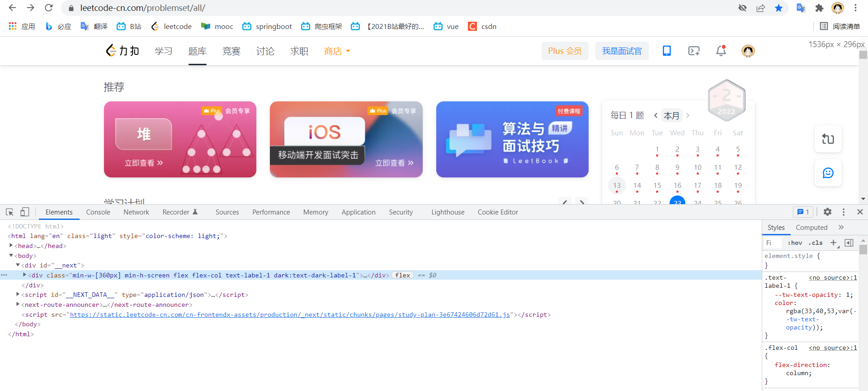Image resolution: width=868 pixels, height=391 pixels.
Task: Open the iOS 移动端开发面试突击 card
Action: 346,139
